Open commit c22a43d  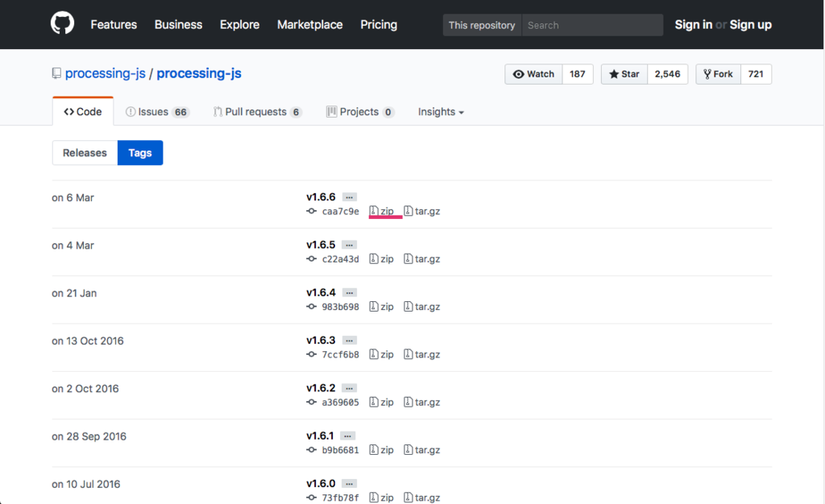point(341,259)
